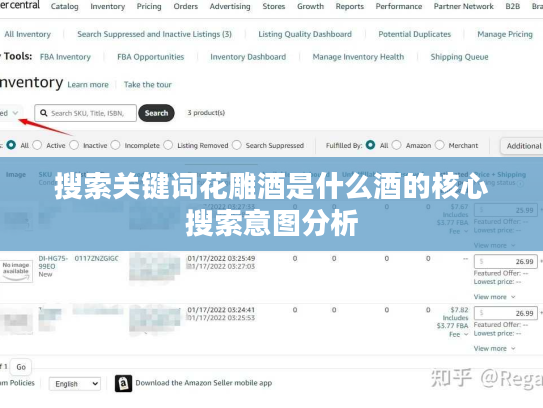Open the Catalog menu
This screenshot has height=408, width=543.
(64, 7)
